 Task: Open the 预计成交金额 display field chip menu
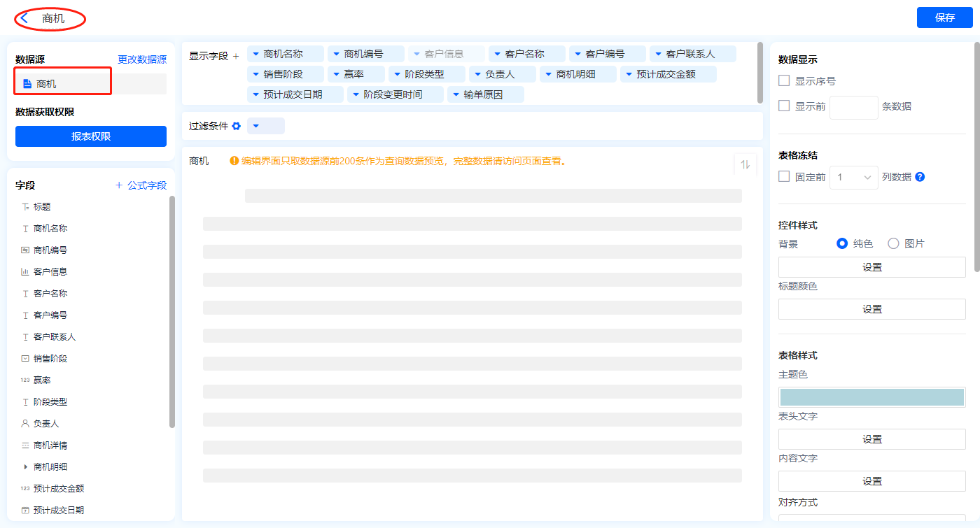tap(629, 74)
